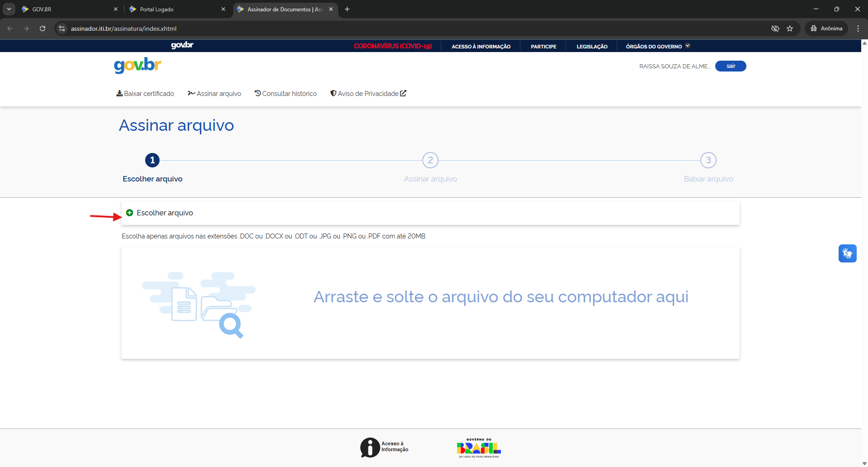Open the VLibras accessibility hands icon
The height and width of the screenshot is (467, 868).
click(848, 253)
